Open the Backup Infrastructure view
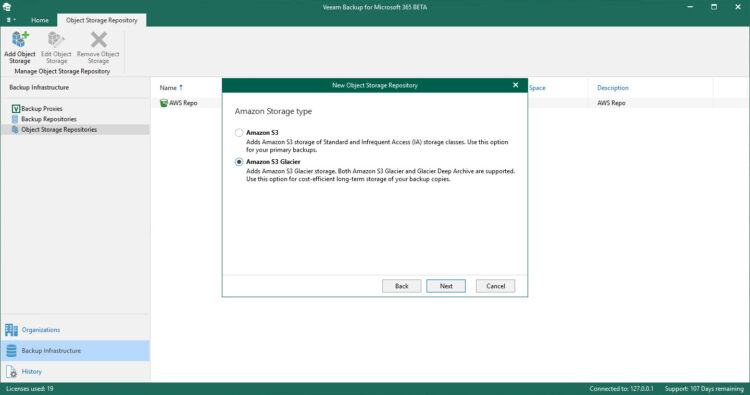Screen dimensions: 750x395 (x=75, y=351)
